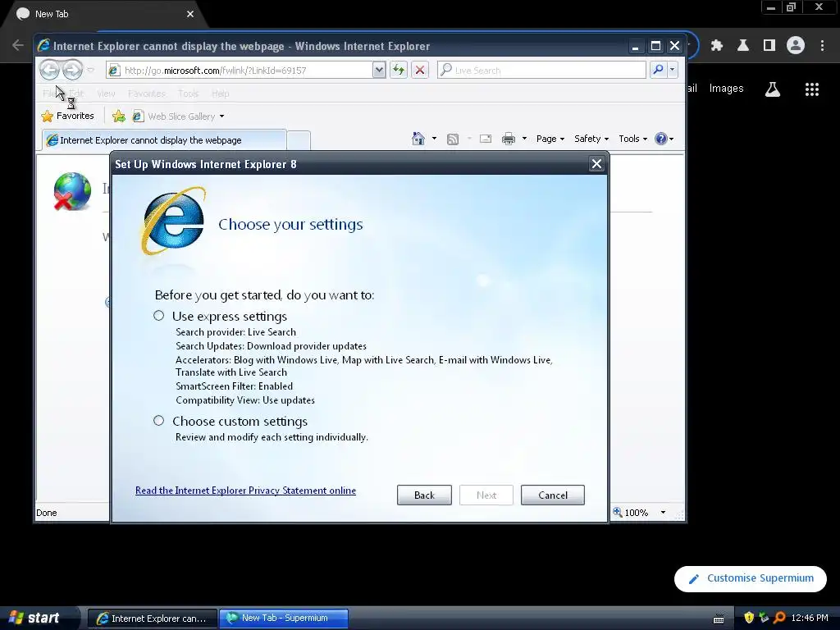Switch to New Tab - Supermium taskbar button
This screenshot has height=630, width=840.
tap(284, 619)
